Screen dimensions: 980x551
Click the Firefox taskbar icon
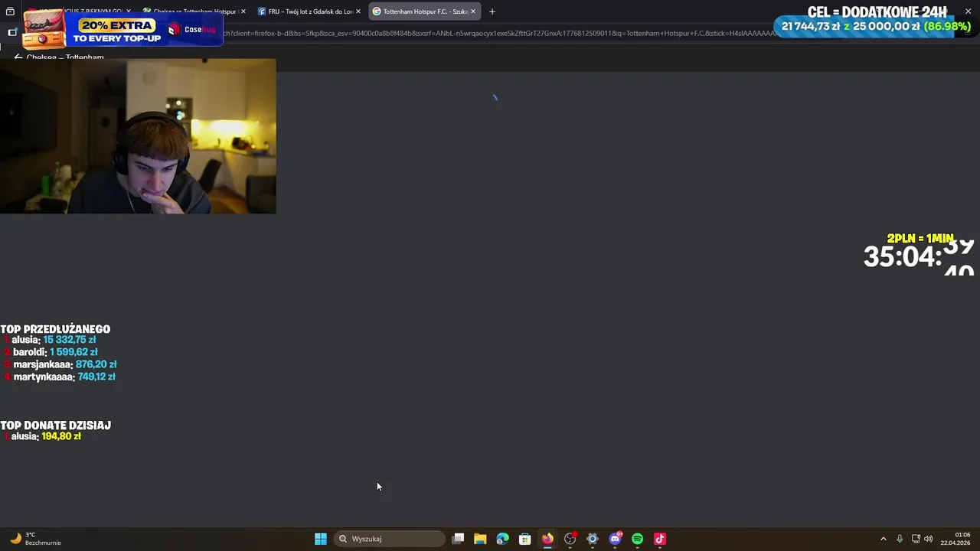547,539
